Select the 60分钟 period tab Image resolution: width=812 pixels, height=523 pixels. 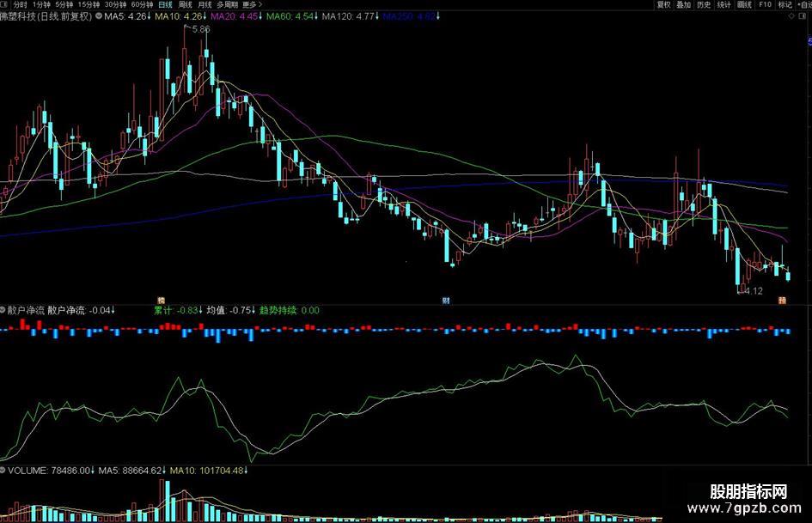tap(142, 4)
